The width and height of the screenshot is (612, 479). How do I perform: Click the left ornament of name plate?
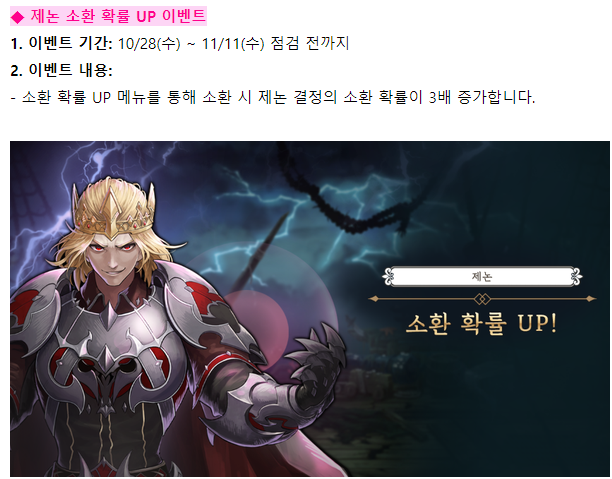pyautogui.click(x=388, y=277)
